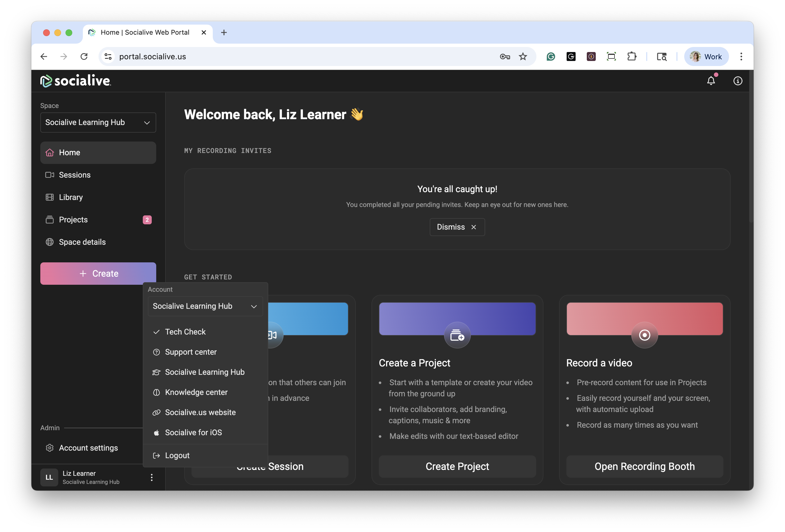Screen dimensions: 785x532
Task: Click the gradient Create button
Action: [98, 274]
